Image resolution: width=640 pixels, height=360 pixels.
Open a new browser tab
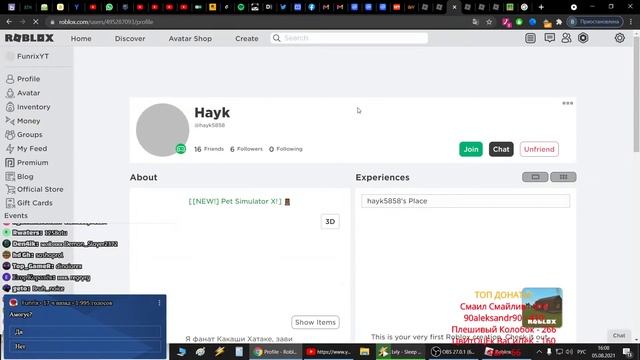(541, 7)
